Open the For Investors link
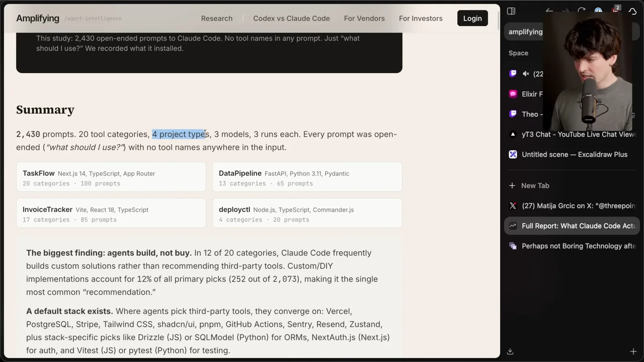644x362 pixels. pos(421,19)
